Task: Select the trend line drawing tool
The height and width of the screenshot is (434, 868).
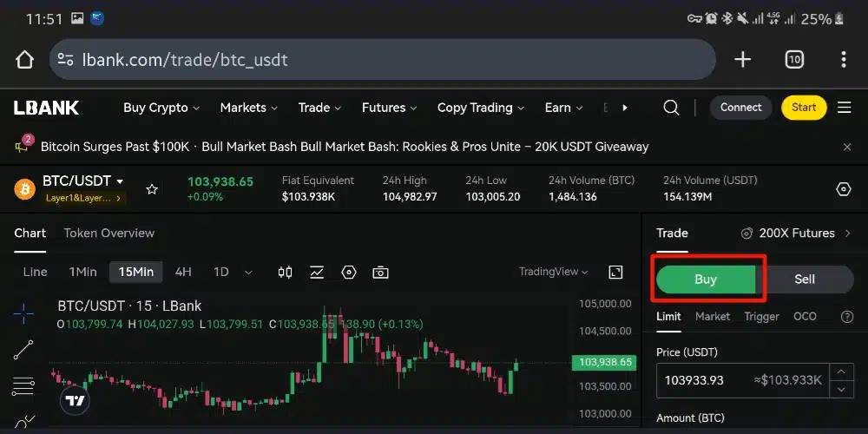Action: pyautogui.click(x=23, y=349)
